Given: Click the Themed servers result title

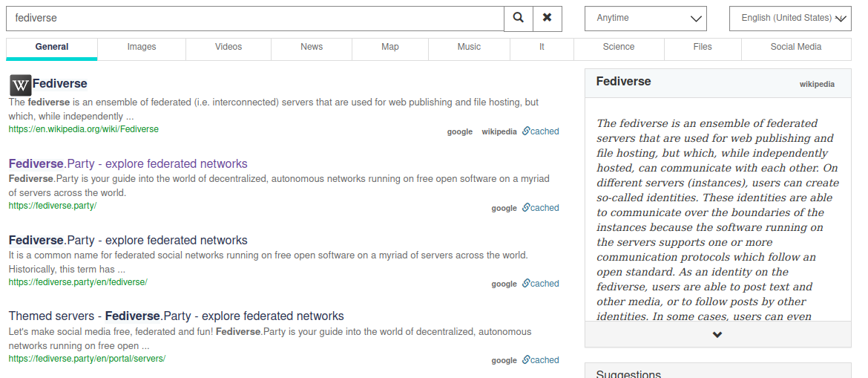Looking at the screenshot, I should pos(176,316).
